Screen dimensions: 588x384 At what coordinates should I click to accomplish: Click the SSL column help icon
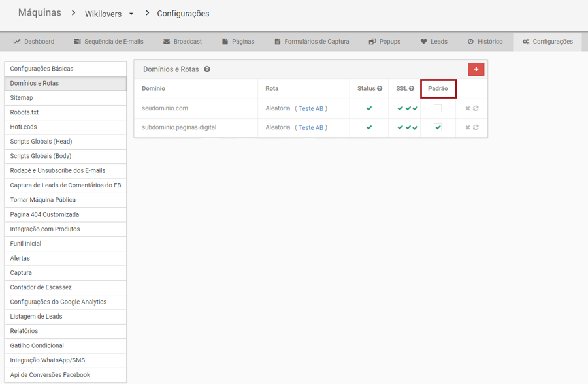tap(412, 89)
